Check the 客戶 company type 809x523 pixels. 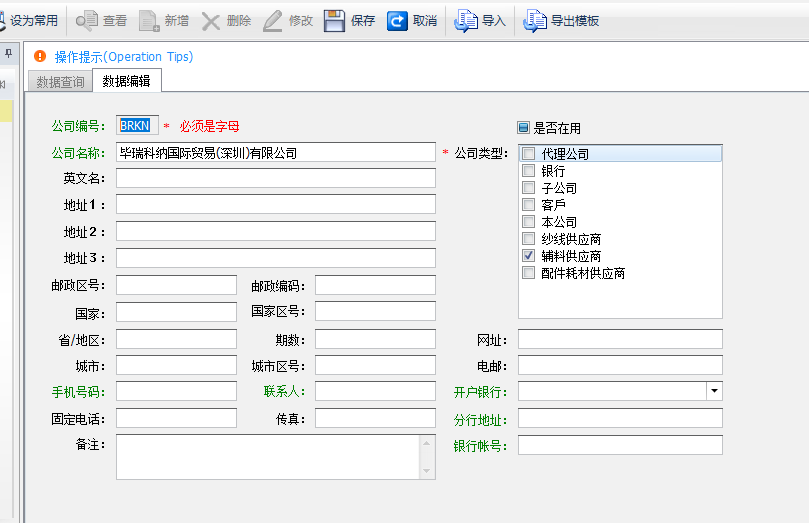tap(528, 204)
